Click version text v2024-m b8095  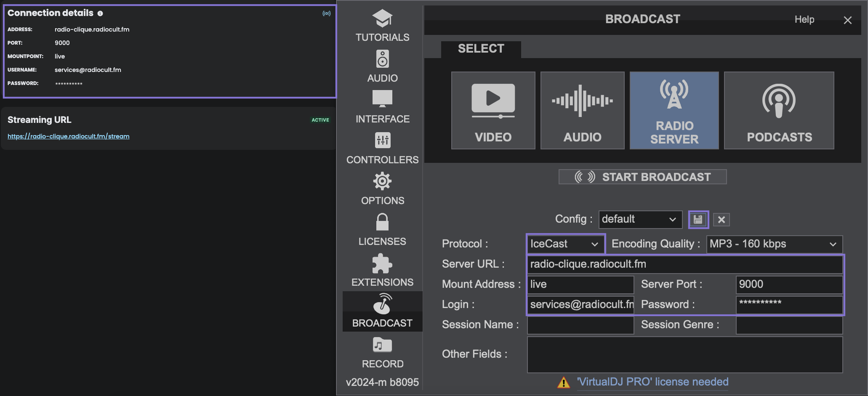tap(382, 382)
